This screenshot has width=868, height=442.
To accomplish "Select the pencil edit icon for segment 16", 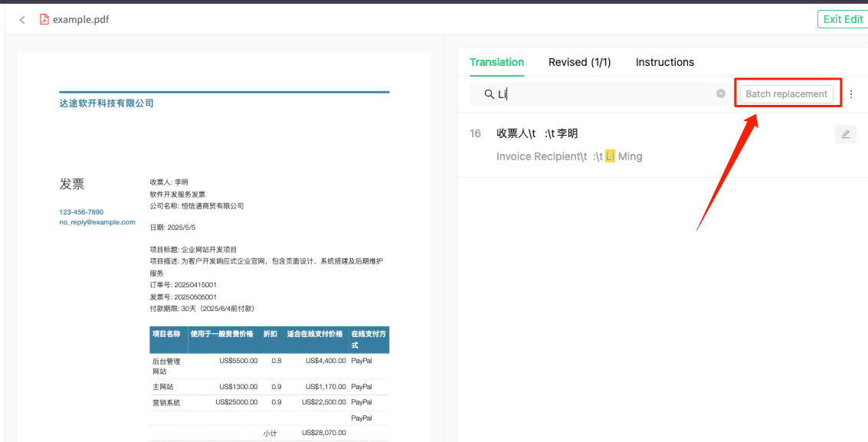I will 845,133.
